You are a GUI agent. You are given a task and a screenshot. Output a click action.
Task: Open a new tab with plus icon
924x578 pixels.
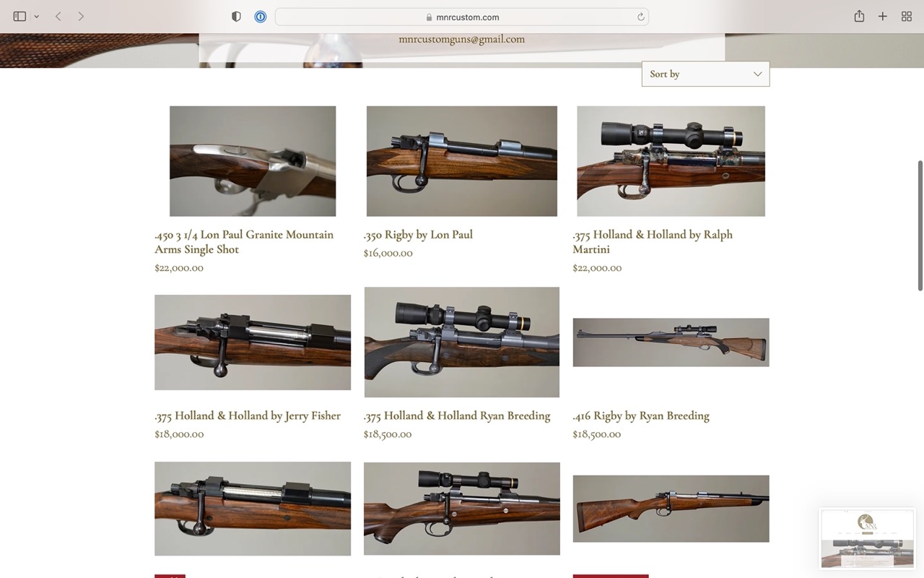coord(882,17)
